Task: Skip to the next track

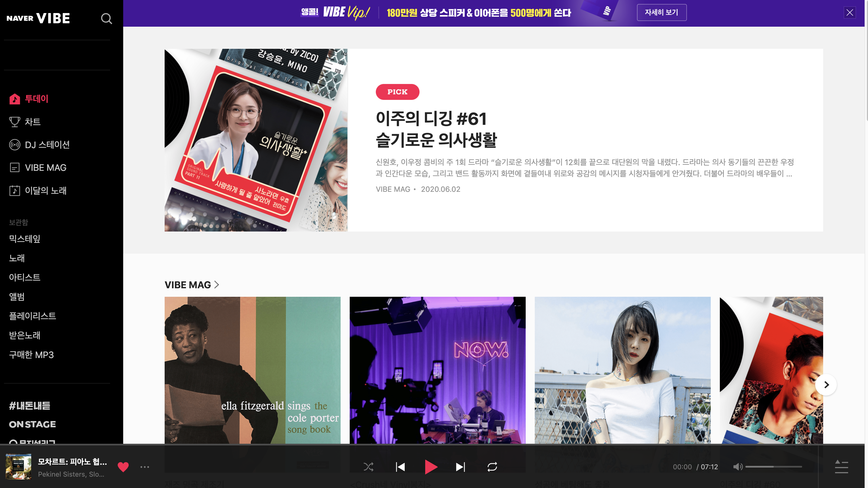Action: click(460, 467)
